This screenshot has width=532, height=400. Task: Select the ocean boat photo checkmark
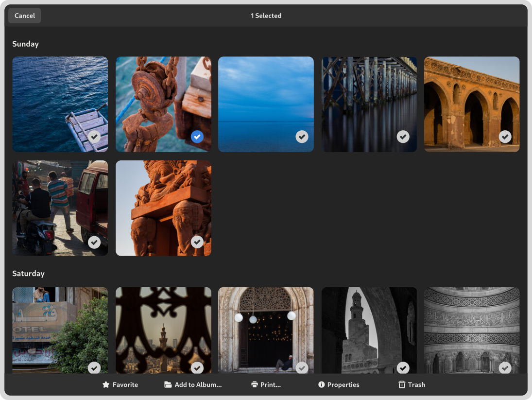point(94,137)
